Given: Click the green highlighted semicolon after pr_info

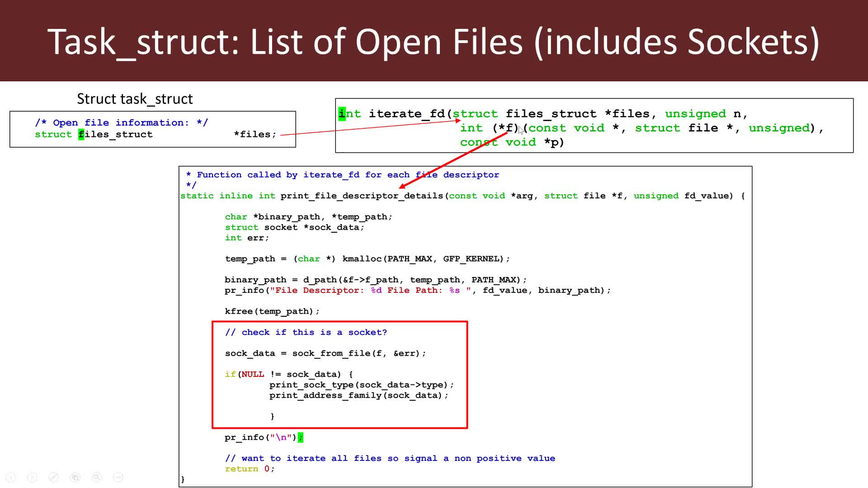Looking at the screenshot, I should click(301, 437).
